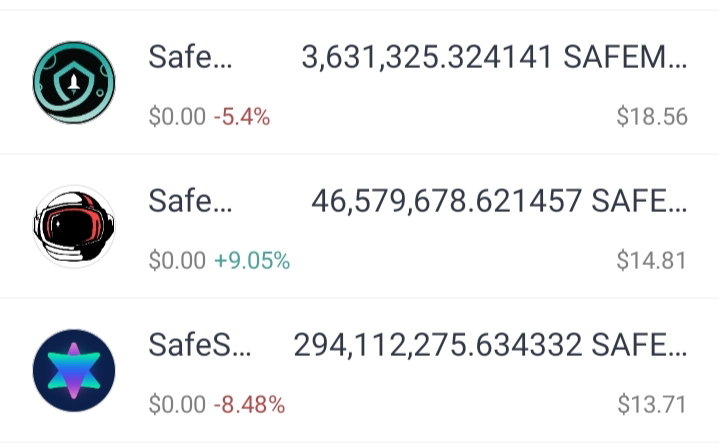Screen dimensions: 719x443
Task: Open the SafeS... token name label
Action: click(x=199, y=345)
